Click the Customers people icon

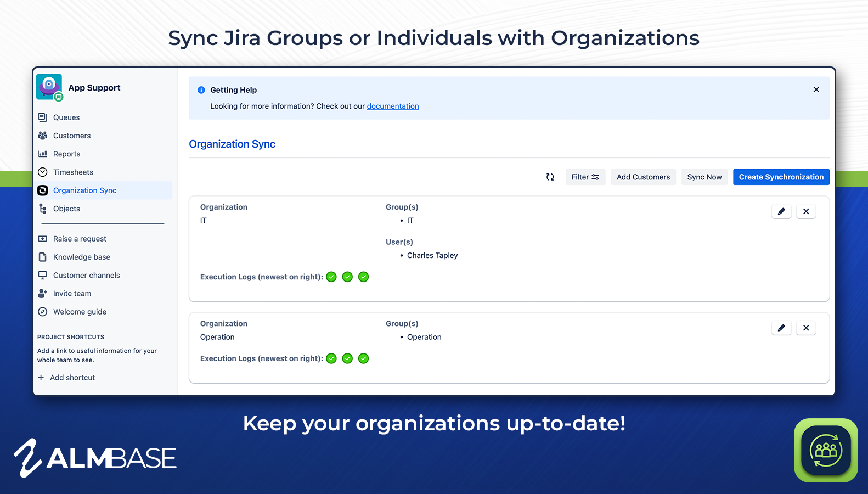(x=42, y=136)
